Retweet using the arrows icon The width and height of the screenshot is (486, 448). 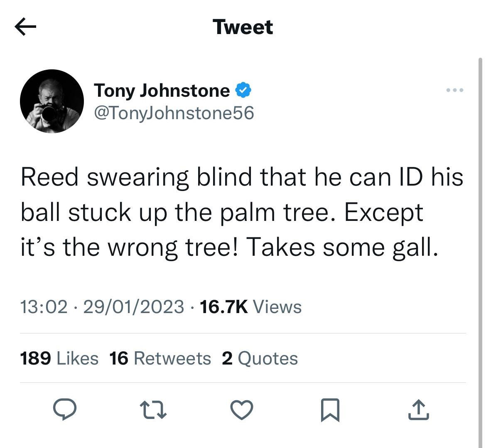tap(153, 410)
